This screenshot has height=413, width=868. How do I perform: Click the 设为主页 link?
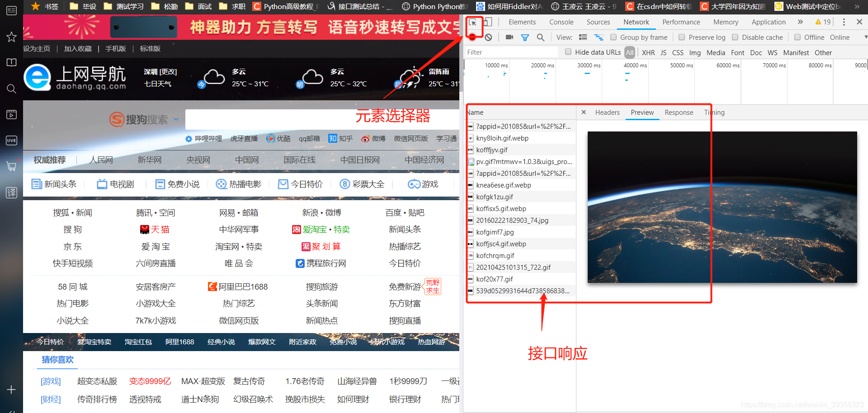pyautogui.click(x=37, y=49)
